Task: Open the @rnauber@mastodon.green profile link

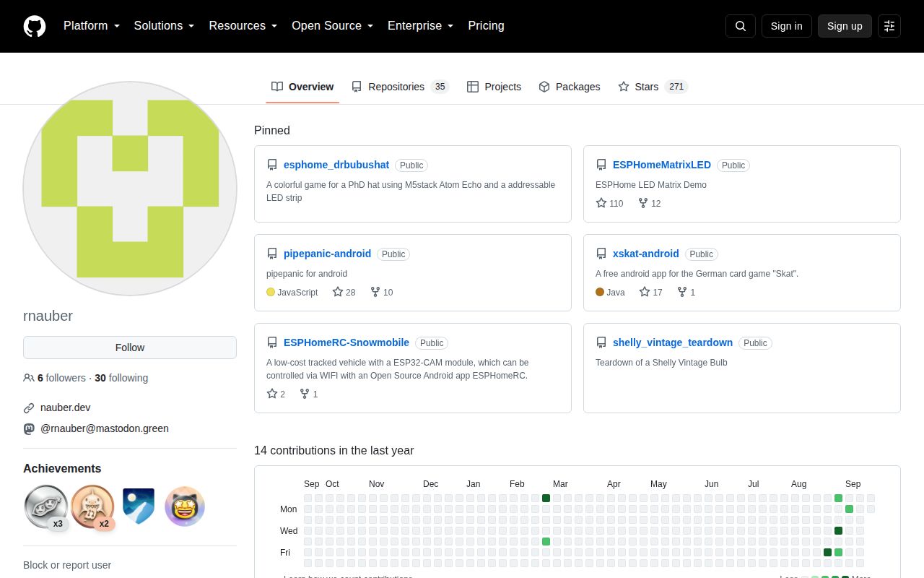Action: (105, 428)
